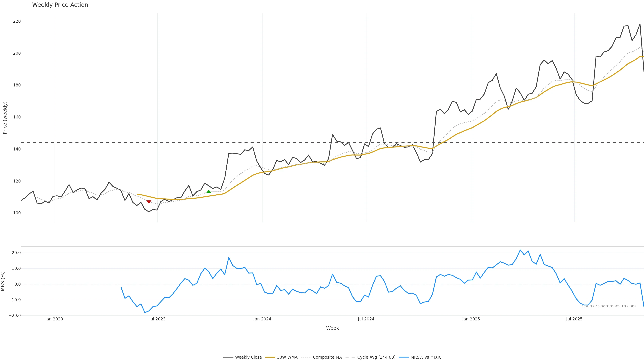Click the gold 30W WMA legend line
The image size is (644, 362).
tap(270, 357)
